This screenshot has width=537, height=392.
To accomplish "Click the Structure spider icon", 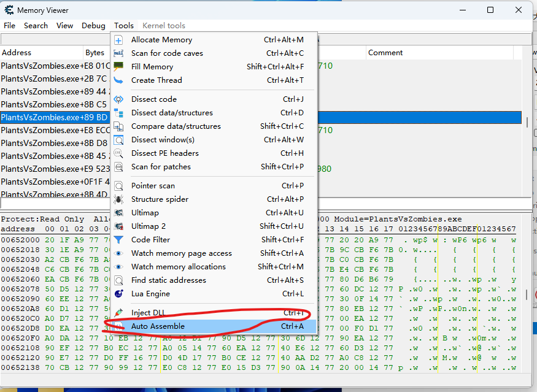I will coord(119,199).
